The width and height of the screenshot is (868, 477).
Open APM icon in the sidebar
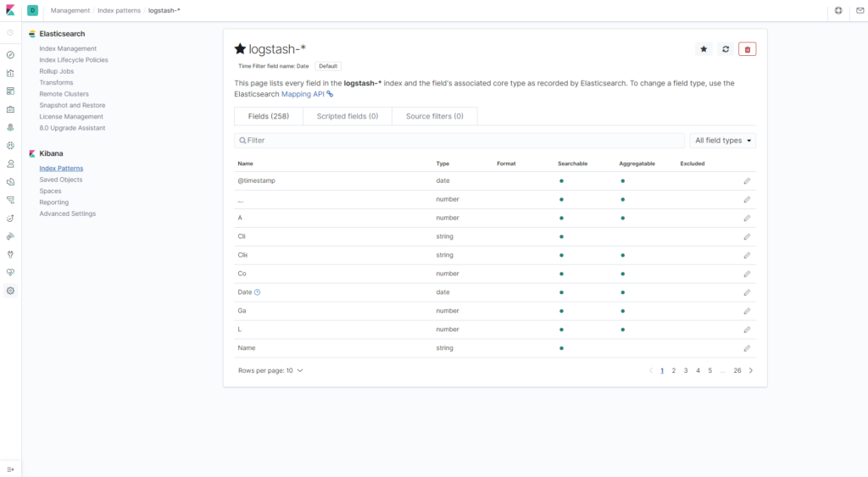pyautogui.click(x=10, y=200)
